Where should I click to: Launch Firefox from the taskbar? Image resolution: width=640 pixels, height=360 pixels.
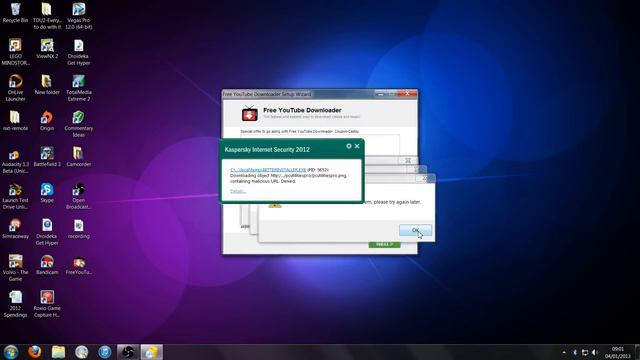coord(35,352)
